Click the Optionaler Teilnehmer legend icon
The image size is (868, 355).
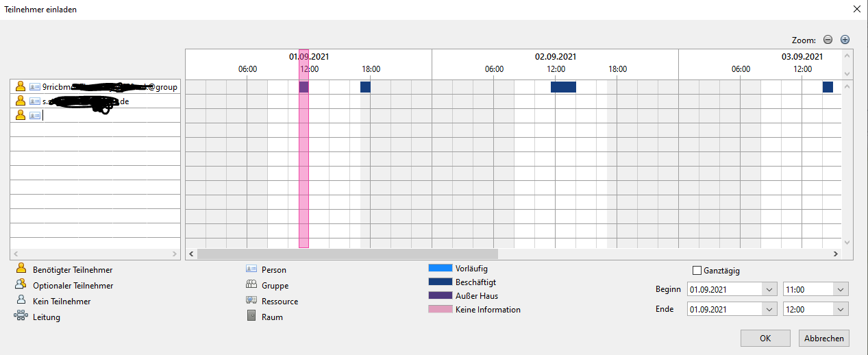coord(21,285)
